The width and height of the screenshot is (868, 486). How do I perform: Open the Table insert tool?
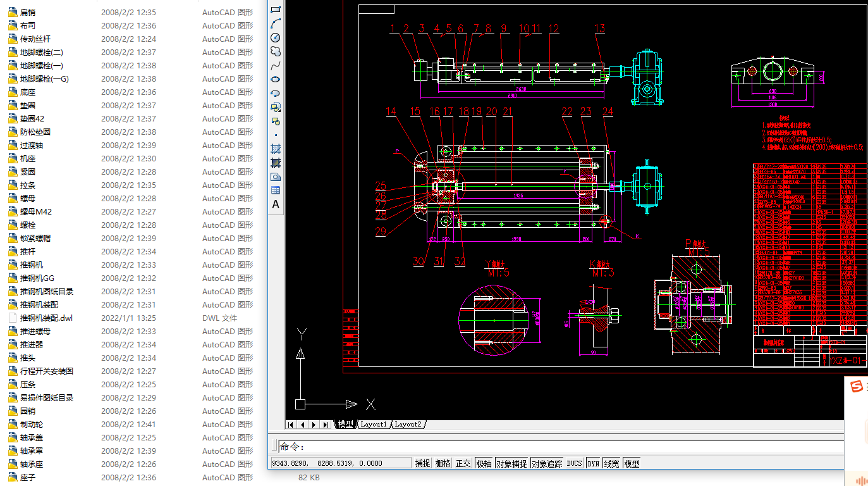[x=276, y=190]
